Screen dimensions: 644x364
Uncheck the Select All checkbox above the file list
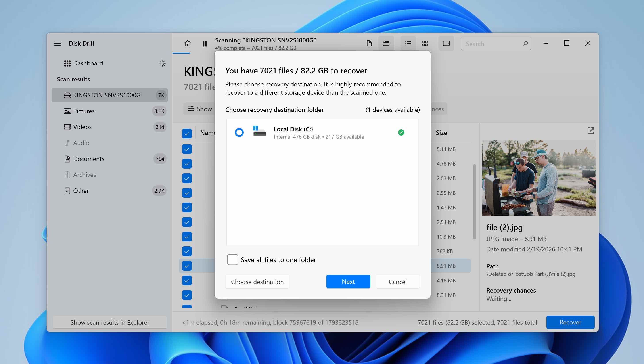tap(187, 134)
